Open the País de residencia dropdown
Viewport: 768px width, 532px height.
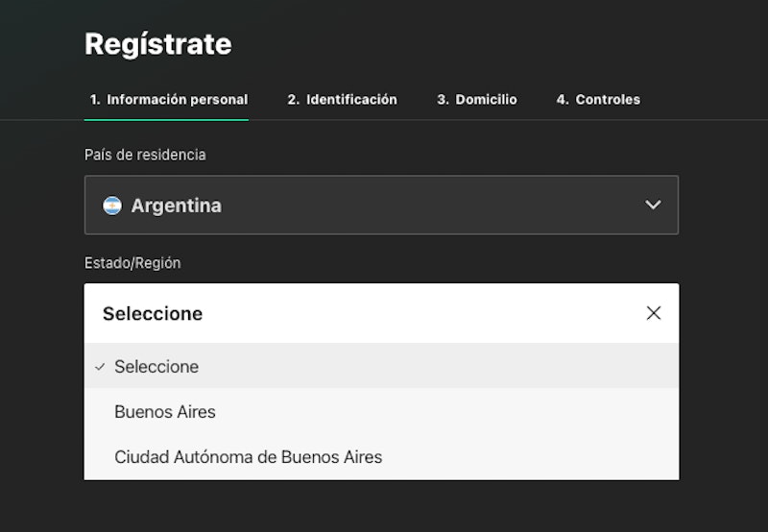coord(381,205)
